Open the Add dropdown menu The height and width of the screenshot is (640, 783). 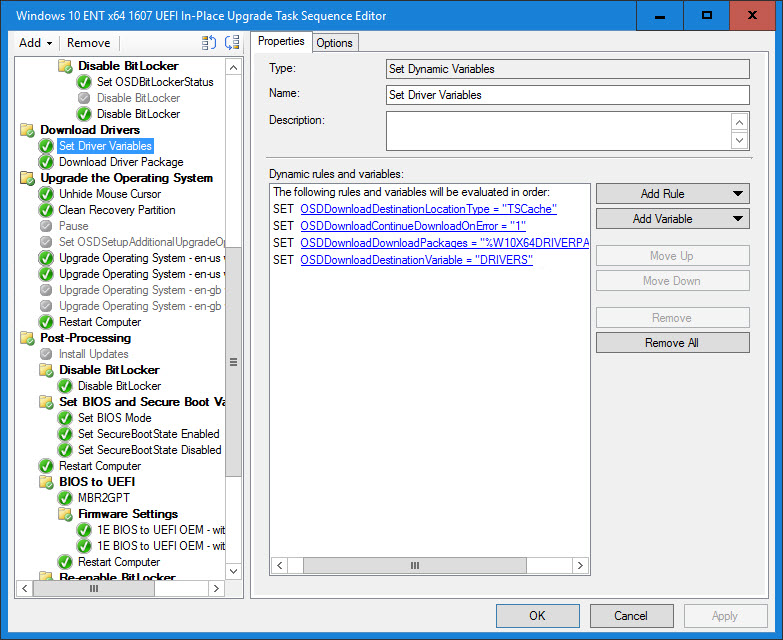pyautogui.click(x=36, y=43)
